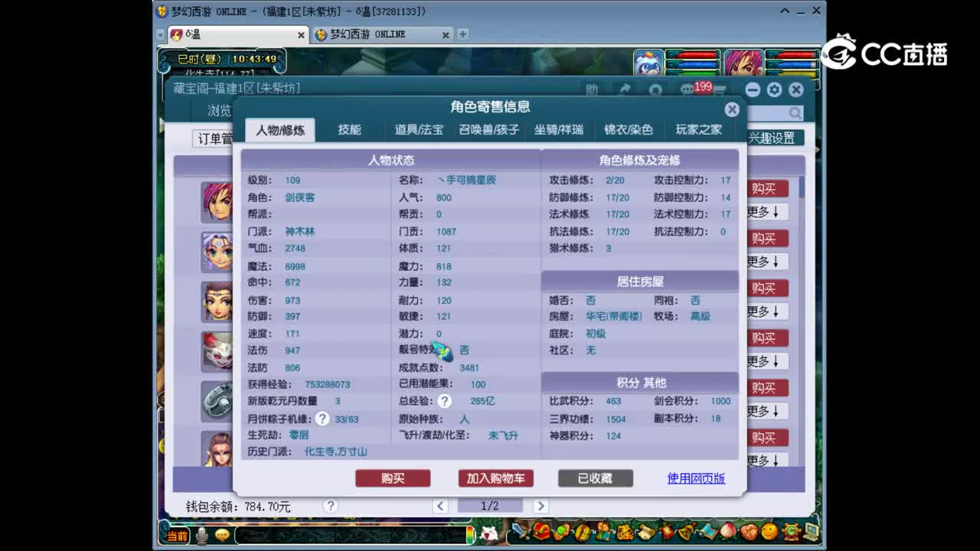This screenshot has width=980, height=551.
Task: Open the shopping cart icon in header
Action: click(x=720, y=90)
